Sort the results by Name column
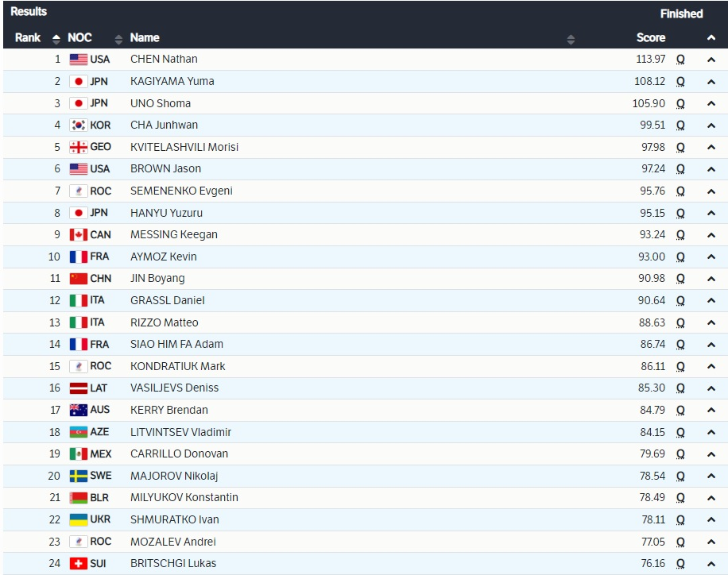 coord(571,38)
